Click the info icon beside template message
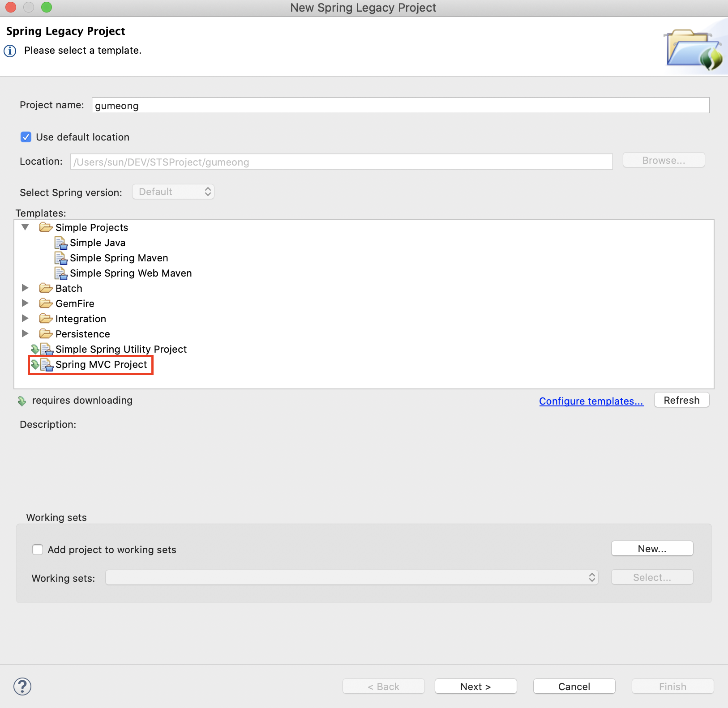 [10, 51]
